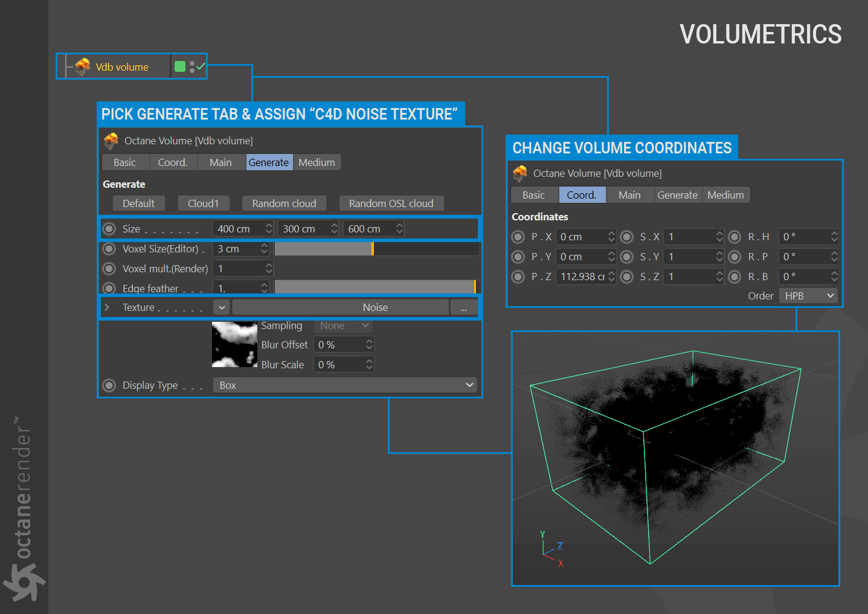Click the Octane Volume icon in Generate panel

coord(111,141)
